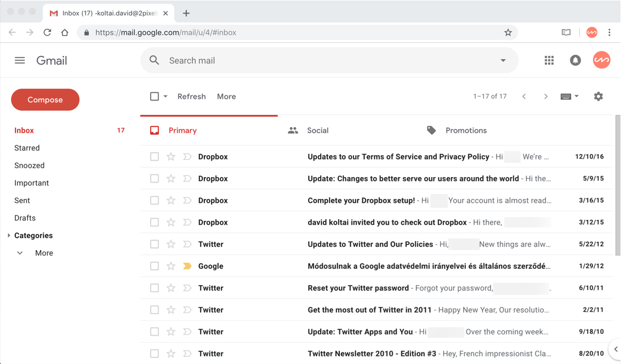
Task: Star the Reset your Twitter password email
Action: click(170, 288)
